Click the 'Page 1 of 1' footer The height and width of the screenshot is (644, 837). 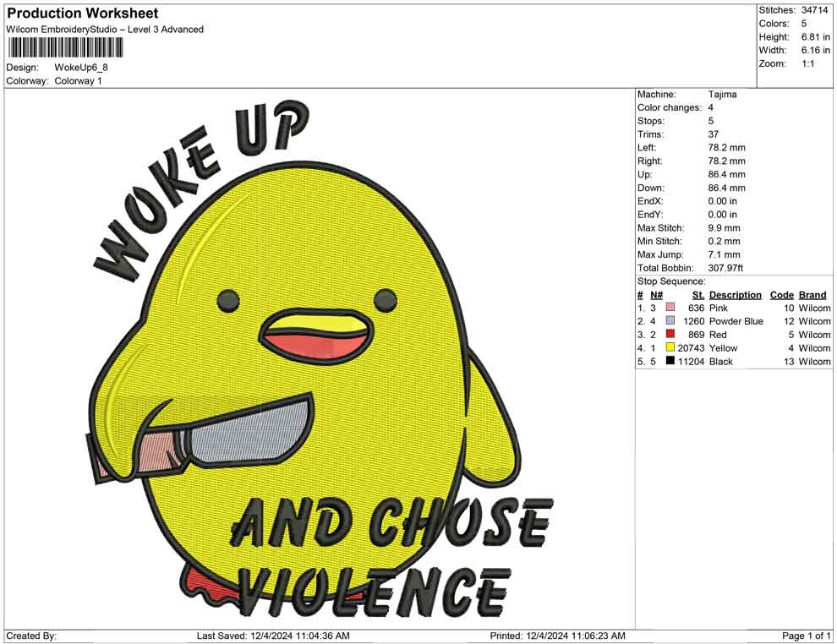click(806, 636)
